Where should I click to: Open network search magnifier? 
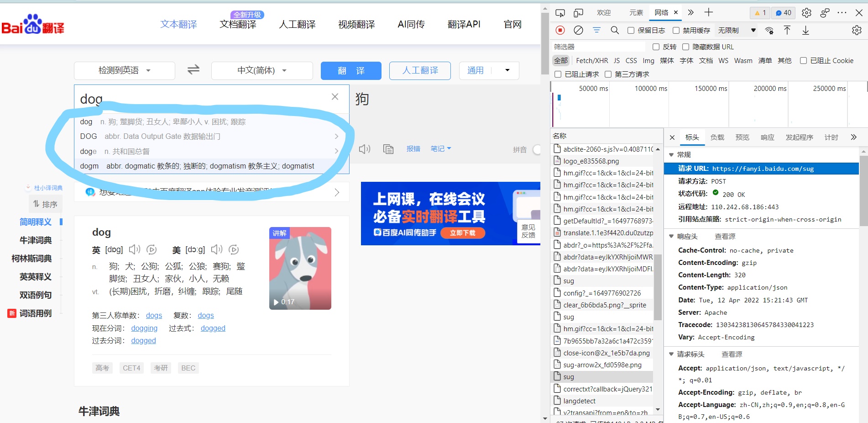click(615, 30)
